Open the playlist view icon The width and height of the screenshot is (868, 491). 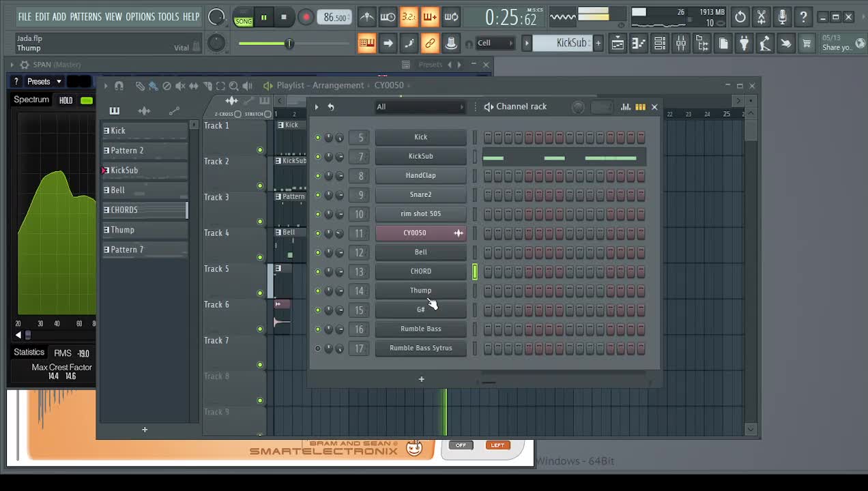[x=618, y=44]
